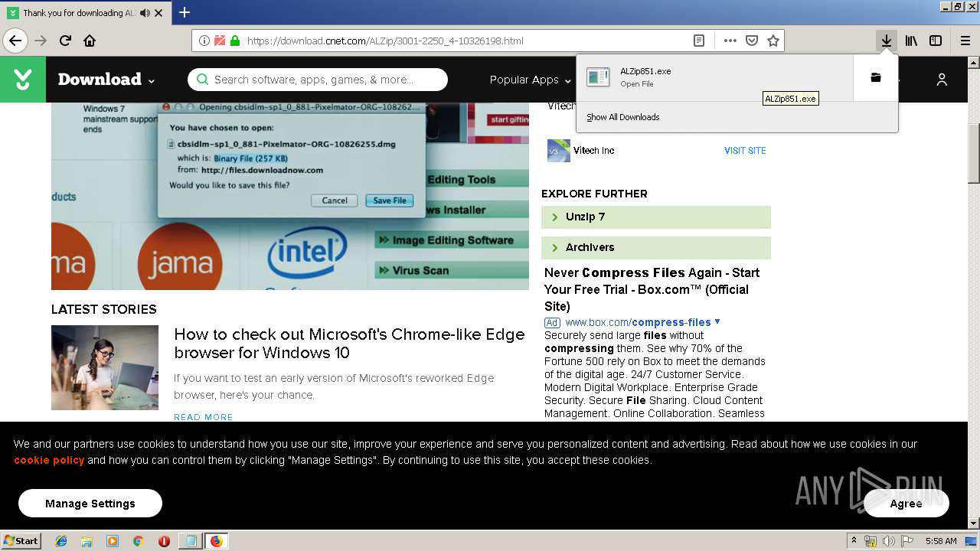Launch Chrome from the taskbar
The height and width of the screenshot is (551, 980).
(139, 541)
